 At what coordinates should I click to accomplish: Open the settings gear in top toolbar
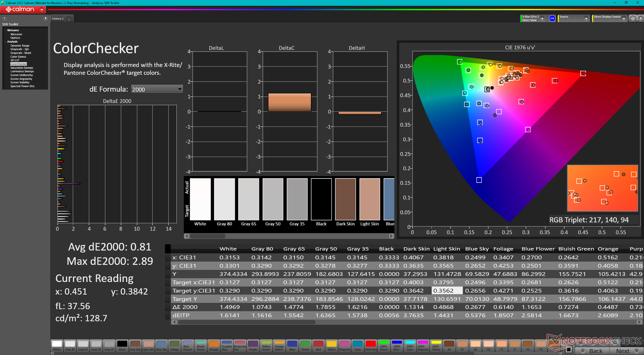point(633,18)
